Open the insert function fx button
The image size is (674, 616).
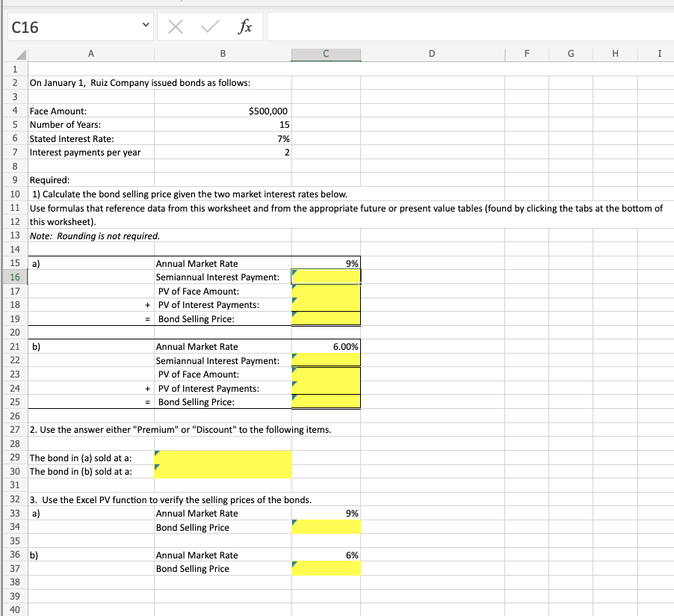244,27
